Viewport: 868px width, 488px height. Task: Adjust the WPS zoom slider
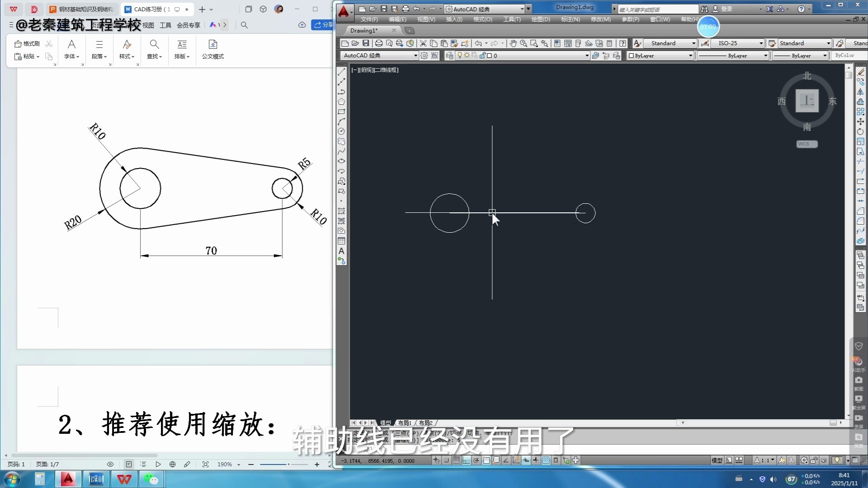tap(288, 465)
